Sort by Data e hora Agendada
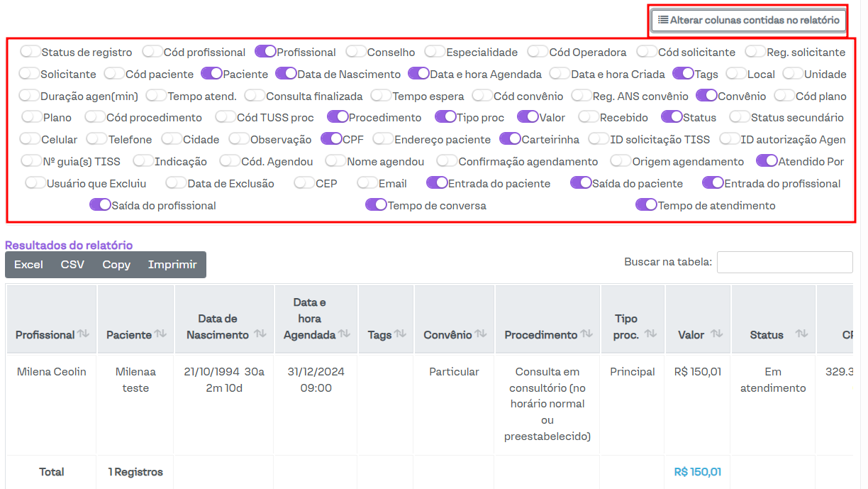Screen dimensions: 868x489 (345, 334)
